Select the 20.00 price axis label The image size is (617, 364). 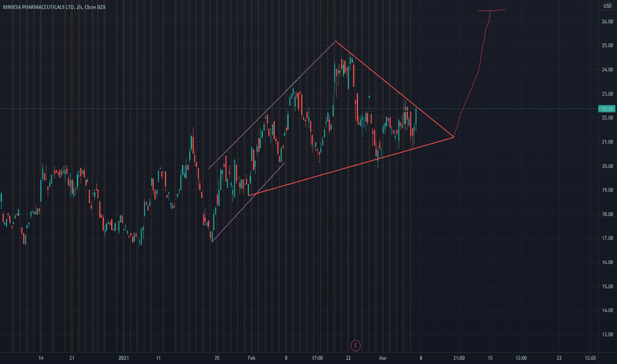pos(607,166)
